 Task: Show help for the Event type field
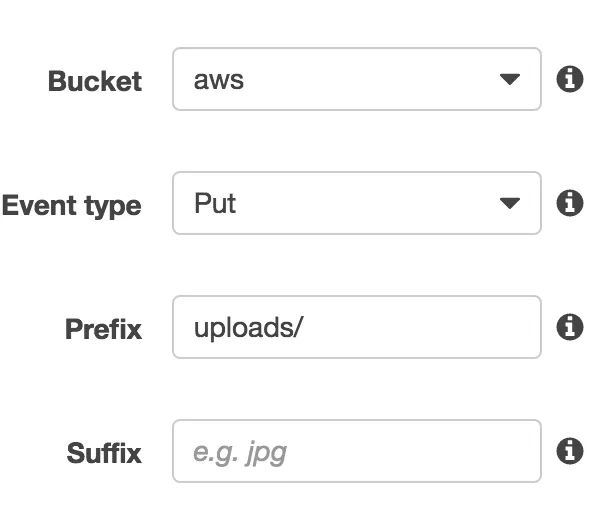pyautogui.click(x=569, y=204)
